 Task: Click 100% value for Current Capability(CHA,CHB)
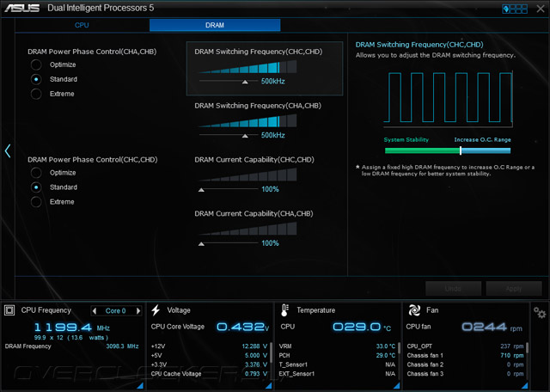pyautogui.click(x=270, y=243)
